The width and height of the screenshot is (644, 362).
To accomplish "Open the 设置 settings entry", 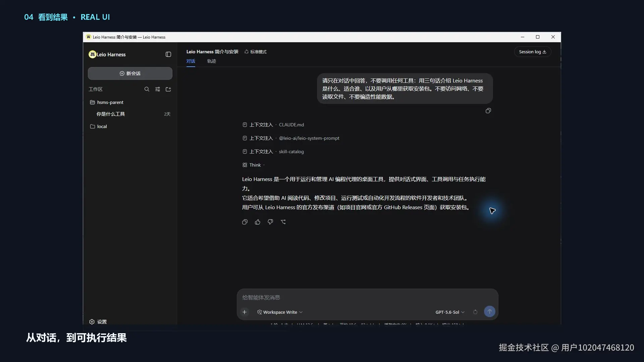I will (x=98, y=322).
